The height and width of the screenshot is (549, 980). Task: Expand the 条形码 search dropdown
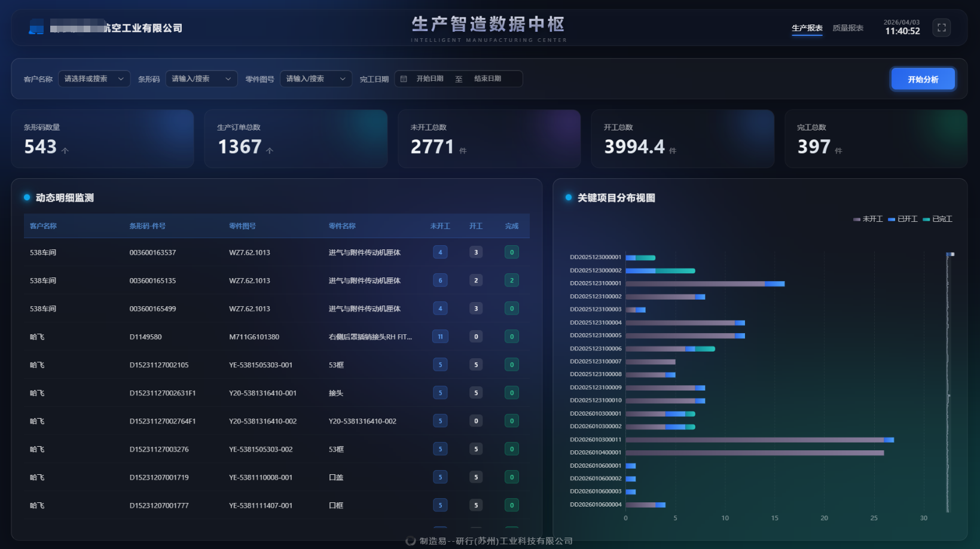pyautogui.click(x=201, y=79)
